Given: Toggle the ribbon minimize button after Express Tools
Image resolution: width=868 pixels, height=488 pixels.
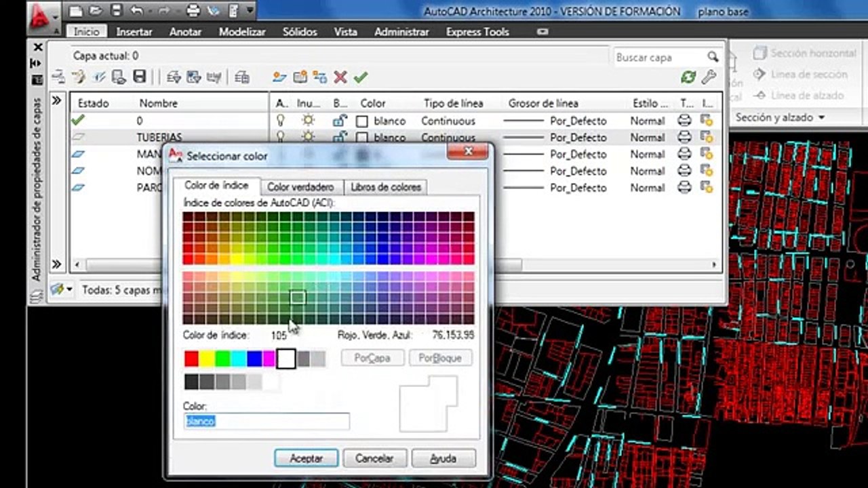Looking at the screenshot, I should coord(542,32).
